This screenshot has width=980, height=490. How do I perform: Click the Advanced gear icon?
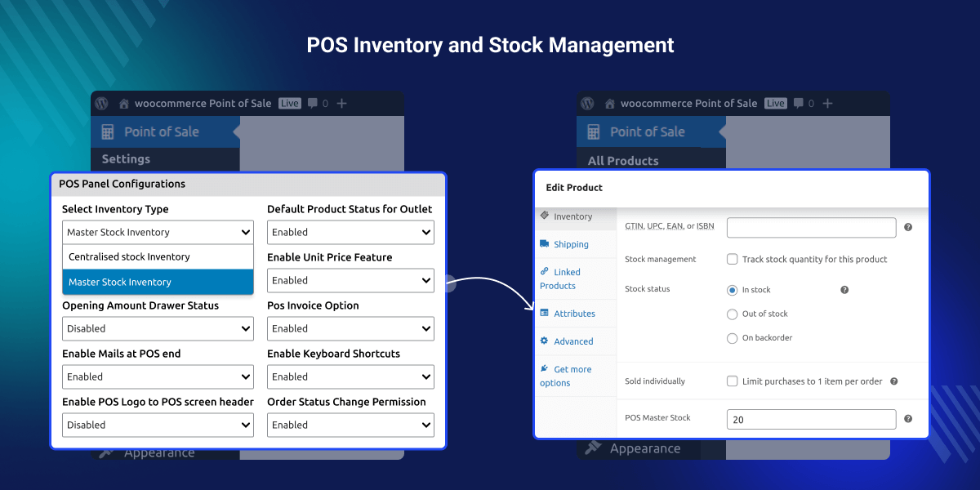[545, 341]
